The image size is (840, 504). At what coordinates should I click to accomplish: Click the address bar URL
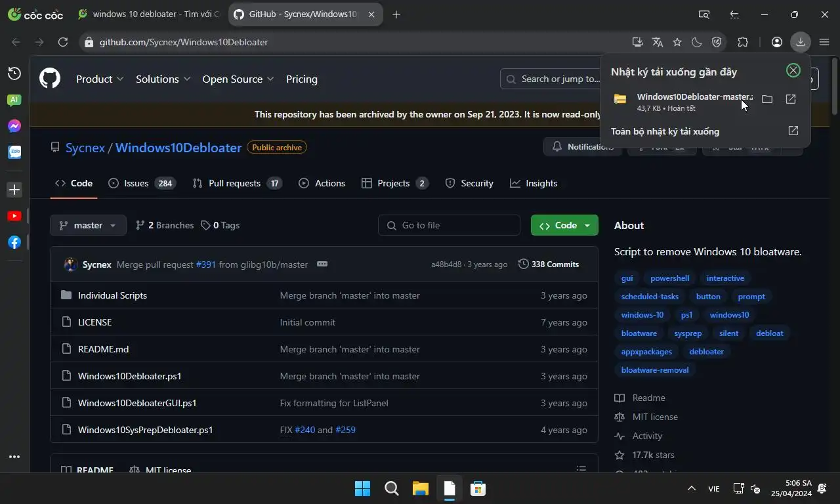click(x=184, y=42)
